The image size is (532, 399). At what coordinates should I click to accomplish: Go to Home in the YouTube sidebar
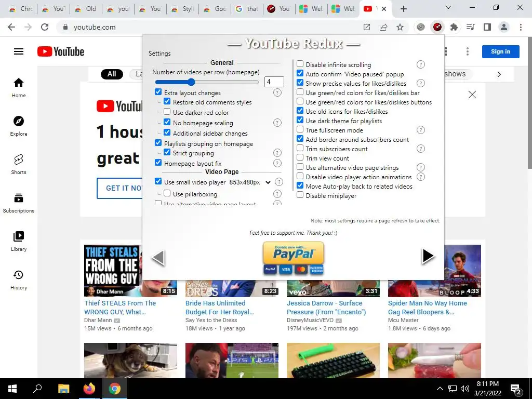pyautogui.click(x=19, y=87)
